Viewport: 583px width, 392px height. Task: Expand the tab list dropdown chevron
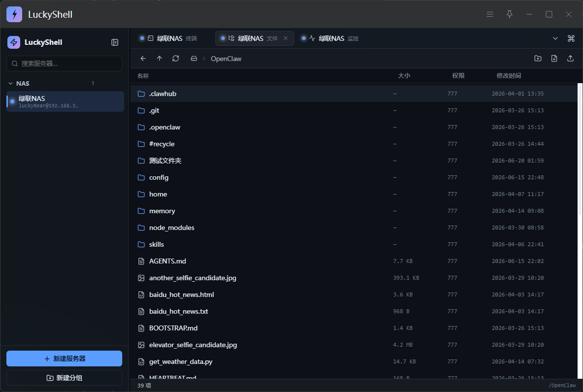click(x=555, y=38)
